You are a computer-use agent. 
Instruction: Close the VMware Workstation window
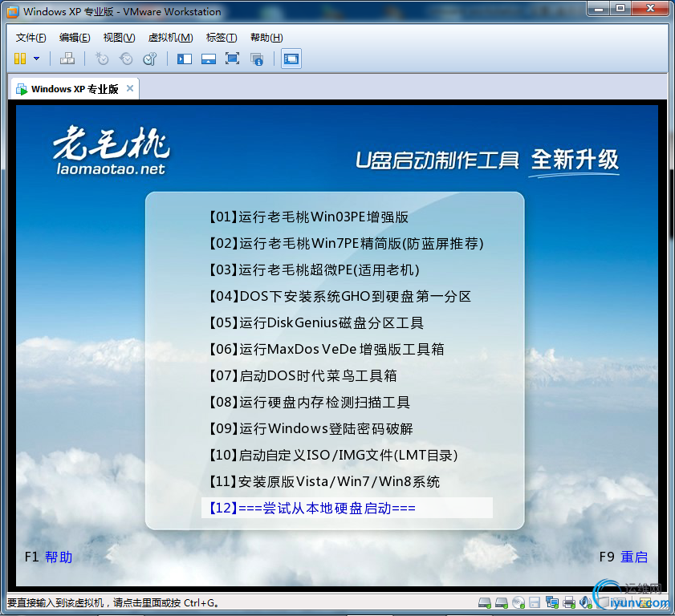[650, 9]
